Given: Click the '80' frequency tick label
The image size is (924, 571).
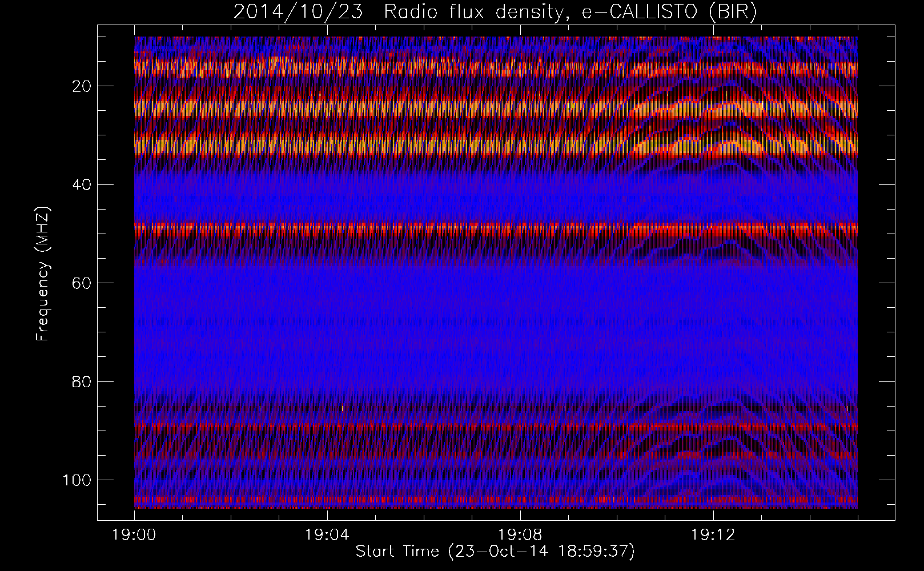Looking at the screenshot, I should point(82,381).
